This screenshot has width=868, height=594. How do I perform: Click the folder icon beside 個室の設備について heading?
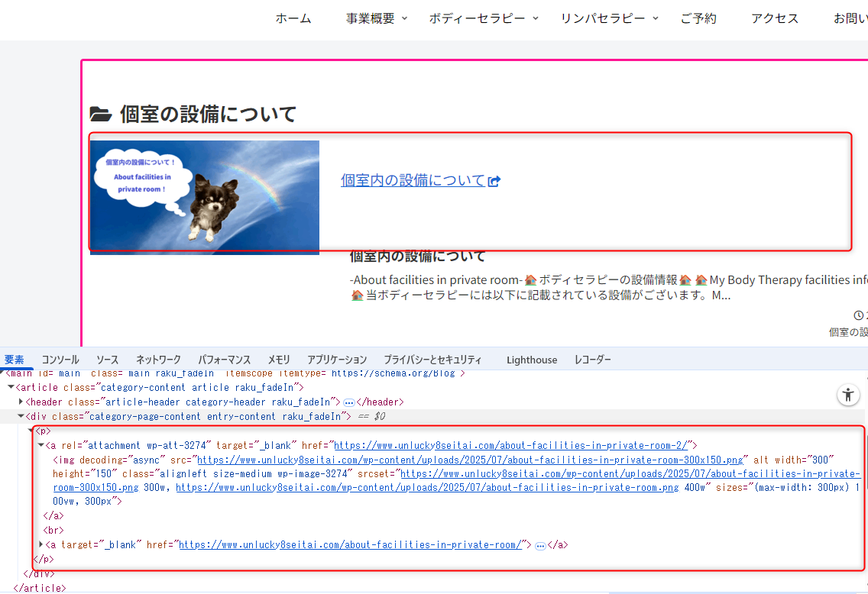click(x=101, y=115)
